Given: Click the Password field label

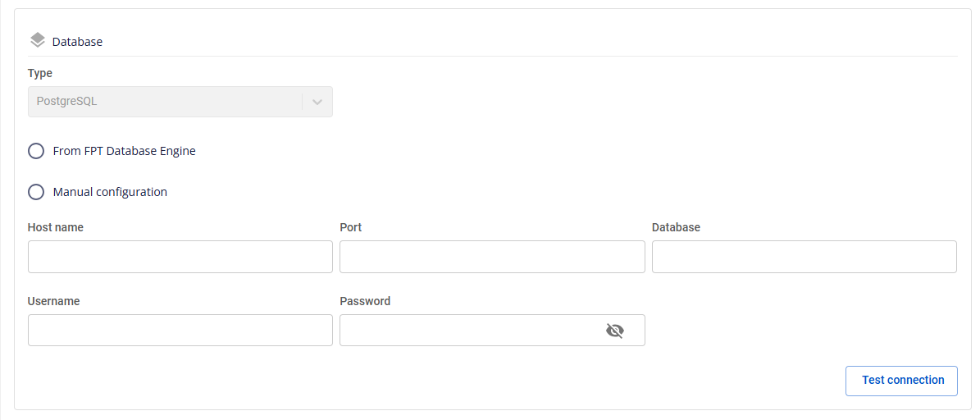Looking at the screenshot, I should click(x=365, y=301).
